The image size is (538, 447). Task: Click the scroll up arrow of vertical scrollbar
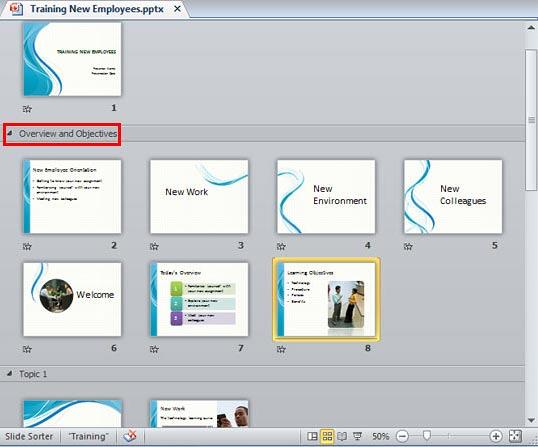click(531, 27)
